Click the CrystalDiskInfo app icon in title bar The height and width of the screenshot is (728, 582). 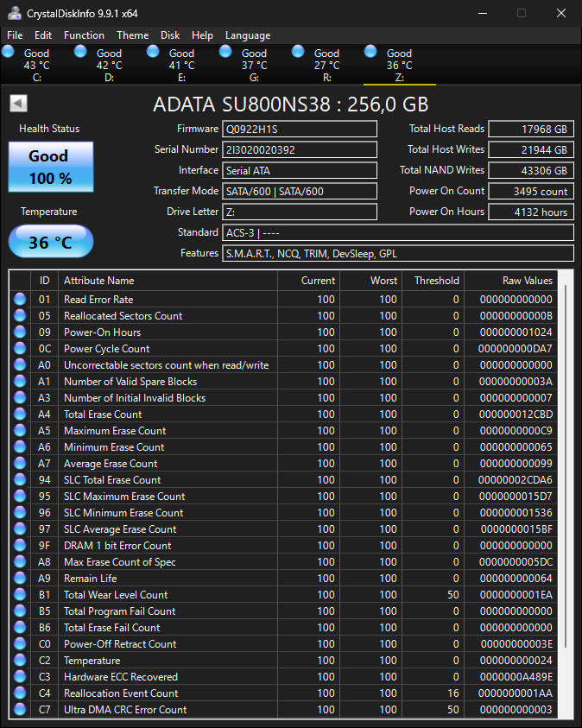(14, 13)
